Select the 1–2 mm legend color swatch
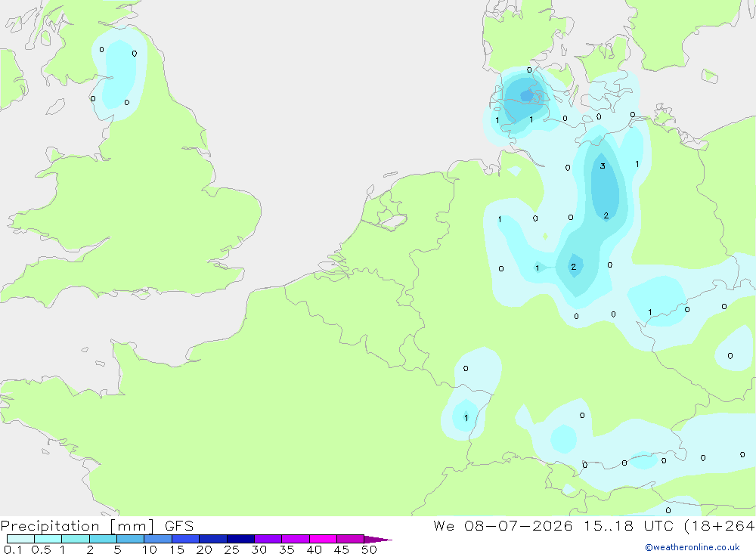756x554 pixels. [x=75, y=539]
